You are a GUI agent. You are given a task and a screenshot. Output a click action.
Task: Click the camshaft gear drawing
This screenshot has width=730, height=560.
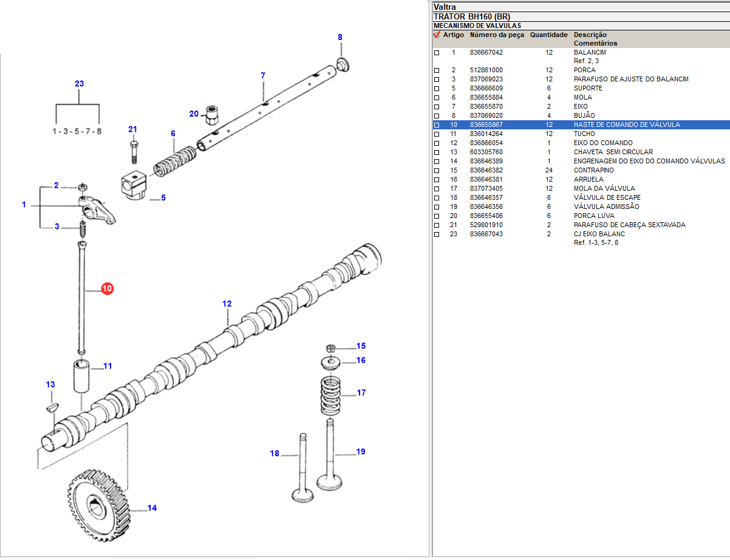pyautogui.click(x=97, y=503)
